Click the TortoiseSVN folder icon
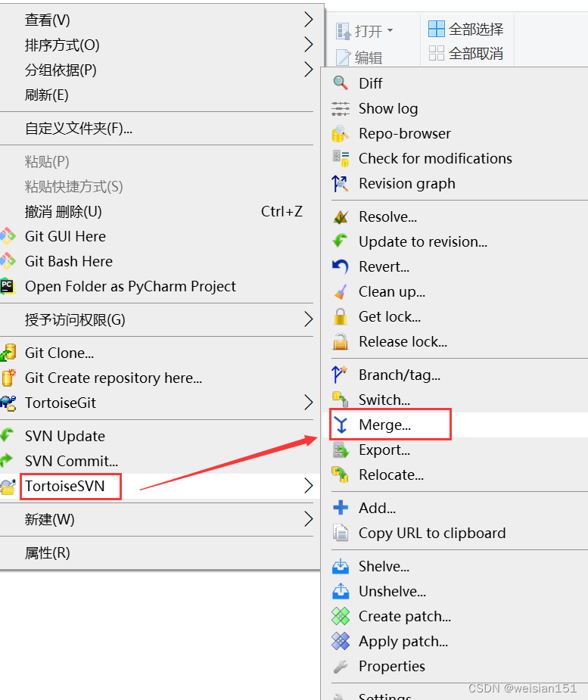This screenshot has width=588, height=700. [8, 487]
